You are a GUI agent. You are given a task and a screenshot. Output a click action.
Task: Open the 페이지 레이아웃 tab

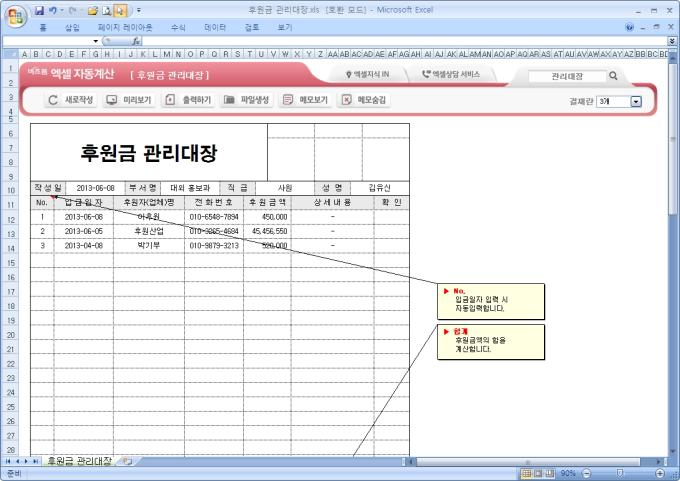(x=125, y=28)
